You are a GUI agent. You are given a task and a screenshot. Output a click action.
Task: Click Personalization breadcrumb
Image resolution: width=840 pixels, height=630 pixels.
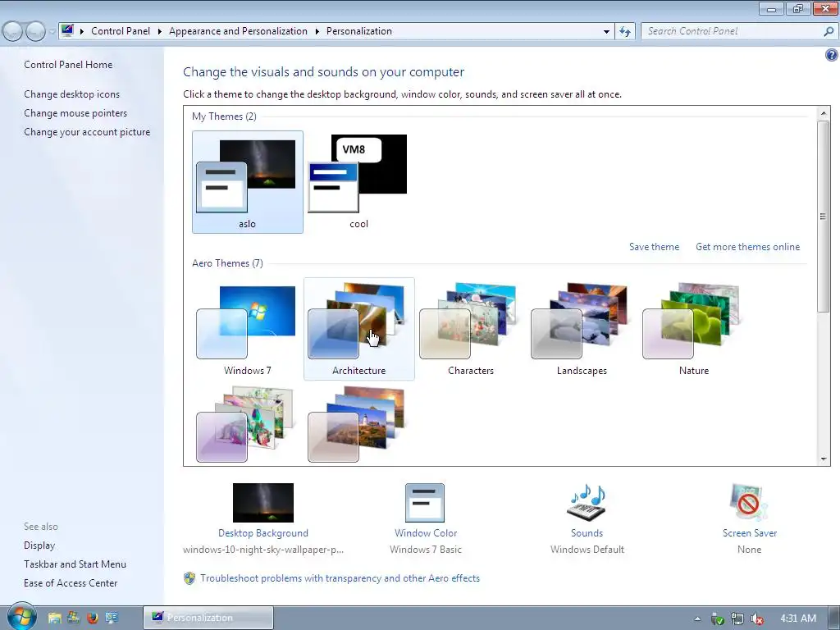359,31
